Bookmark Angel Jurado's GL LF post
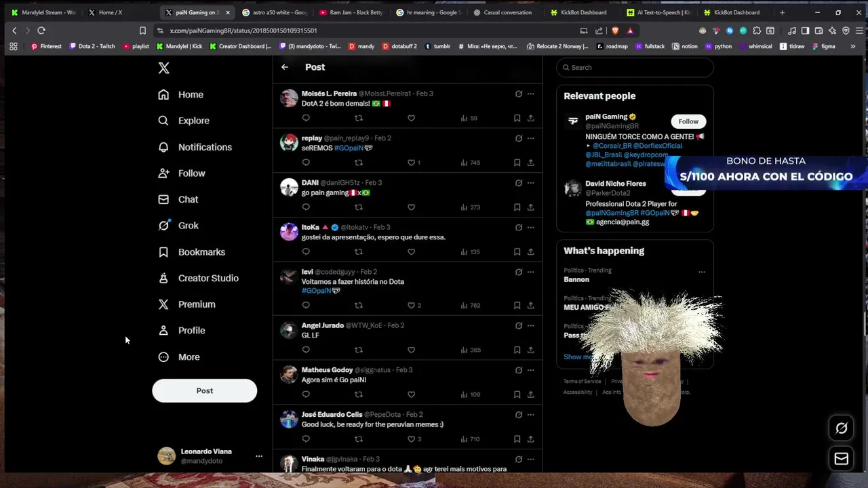 point(517,350)
